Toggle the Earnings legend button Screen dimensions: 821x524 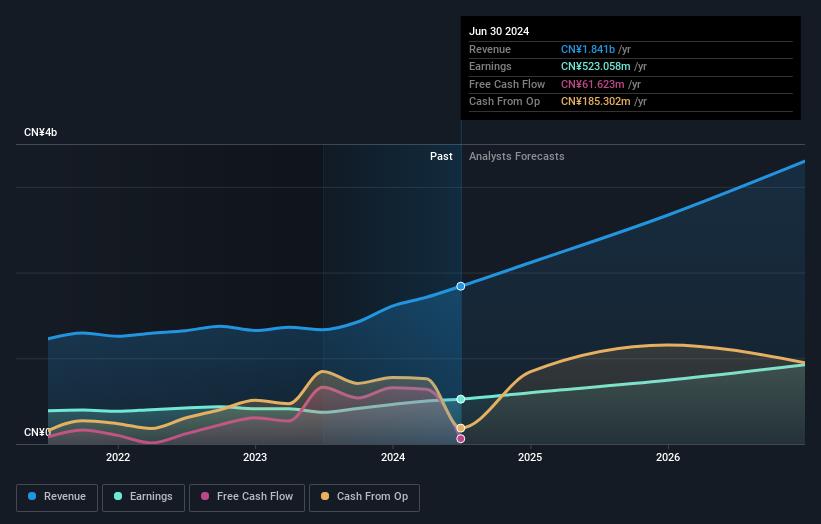point(143,497)
